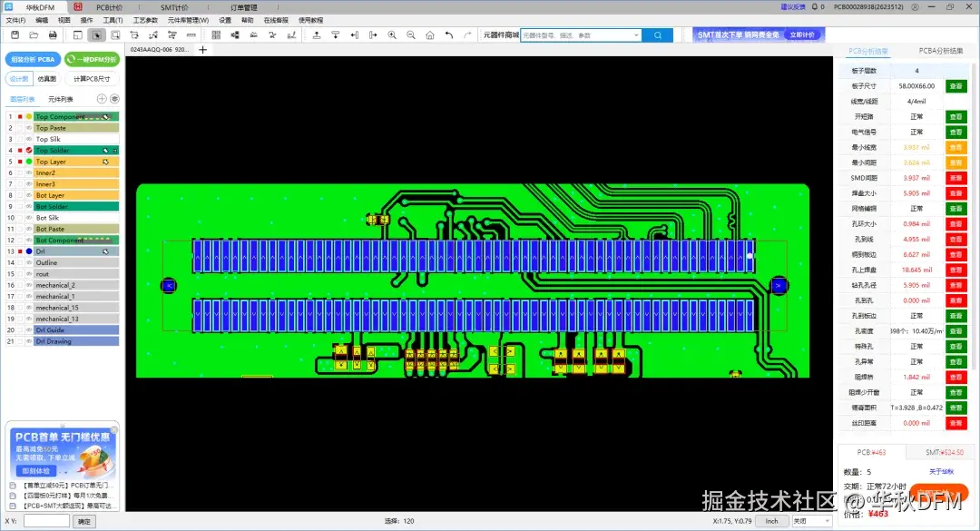This screenshot has height=531, width=980.
Task: Click the layer stack circle icon
Action: [x=114, y=99]
